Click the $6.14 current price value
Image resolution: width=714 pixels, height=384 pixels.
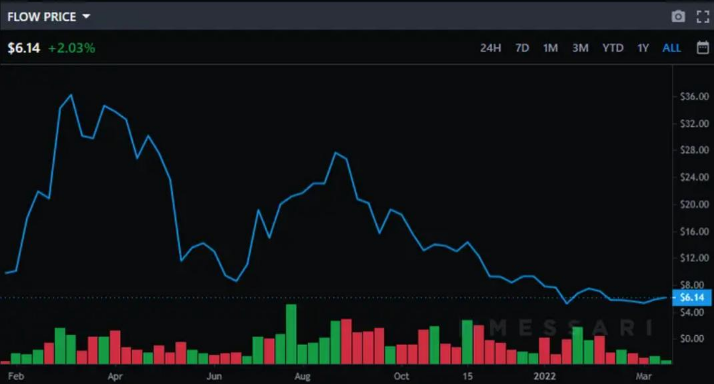(x=24, y=48)
